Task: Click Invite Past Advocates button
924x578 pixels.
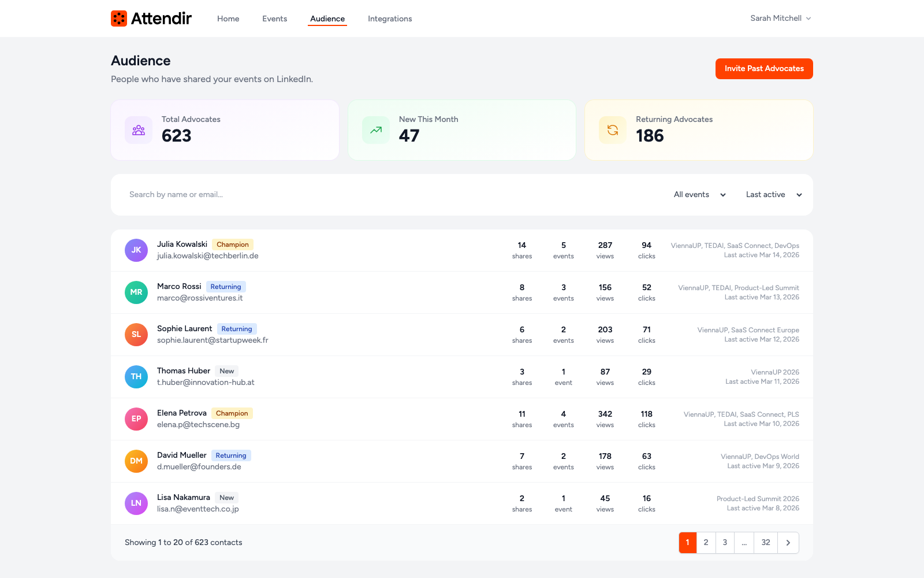Action: [764, 69]
